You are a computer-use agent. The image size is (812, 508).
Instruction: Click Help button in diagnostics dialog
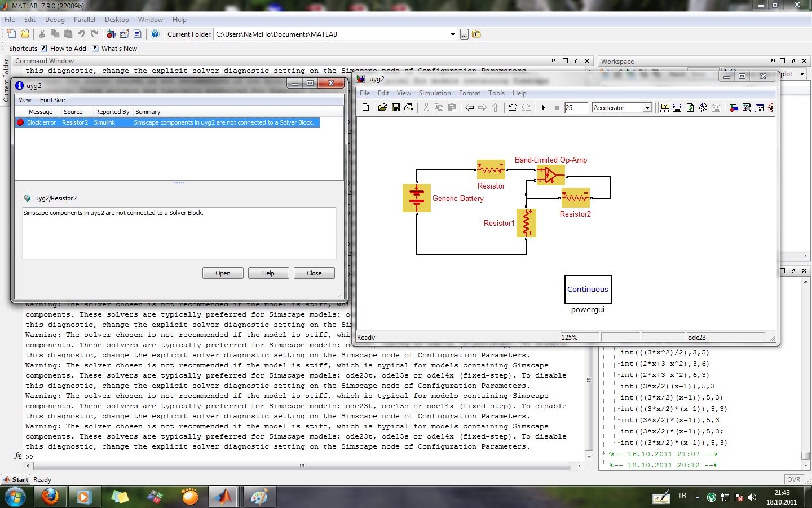[268, 273]
